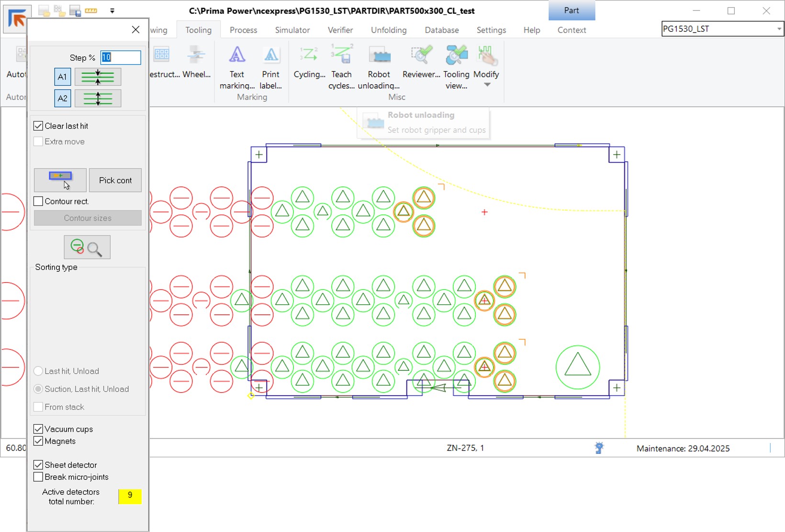Open the PG1530_LST machine dropdown
This screenshot has height=532, width=785.
(779, 29)
